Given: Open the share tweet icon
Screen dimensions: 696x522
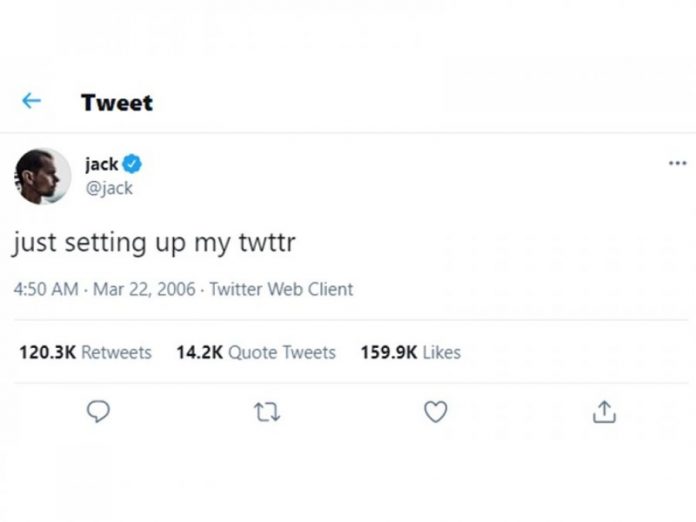Looking at the screenshot, I should 604,411.
